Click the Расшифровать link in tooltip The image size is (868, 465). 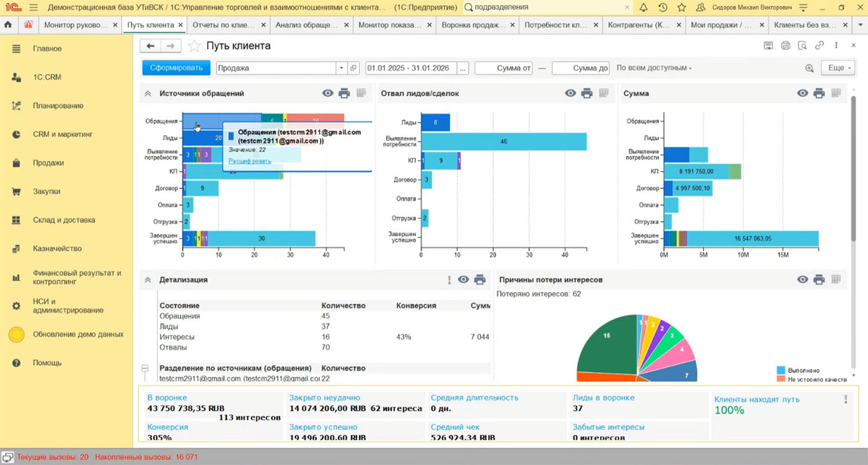click(x=250, y=161)
